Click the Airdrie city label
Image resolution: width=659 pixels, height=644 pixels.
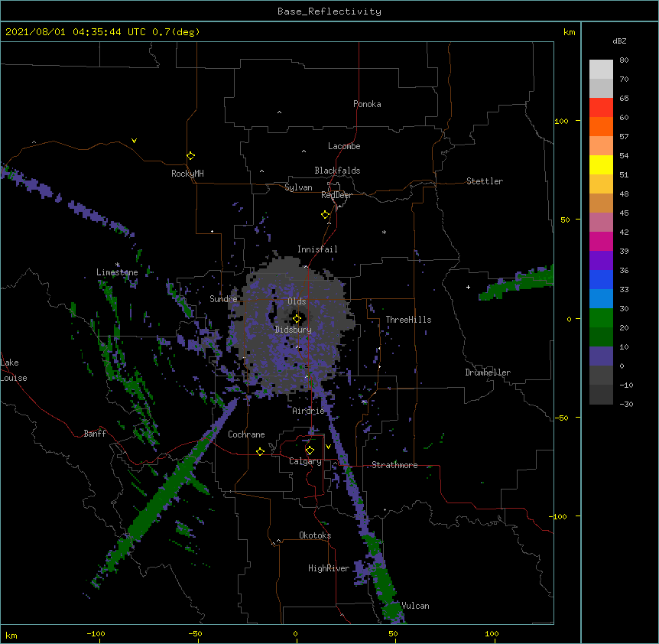pyautogui.click(x=309, y=411)
